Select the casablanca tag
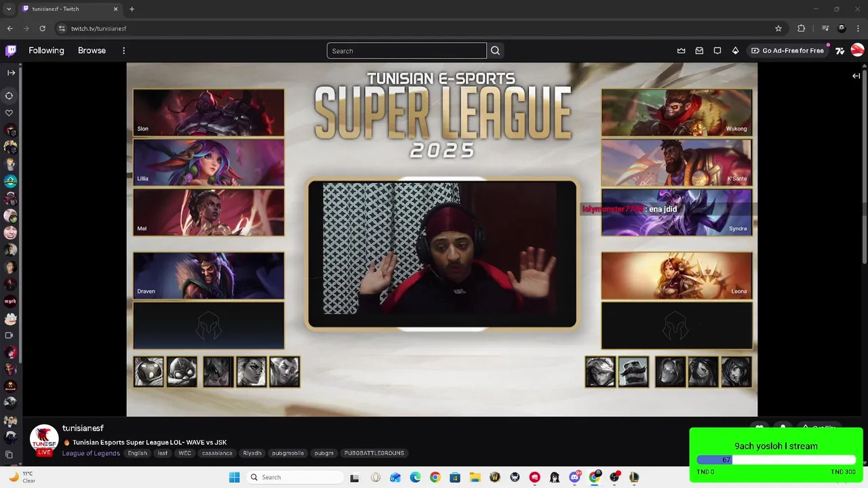This screenshot has width=868, height=488. click(217, 453)
